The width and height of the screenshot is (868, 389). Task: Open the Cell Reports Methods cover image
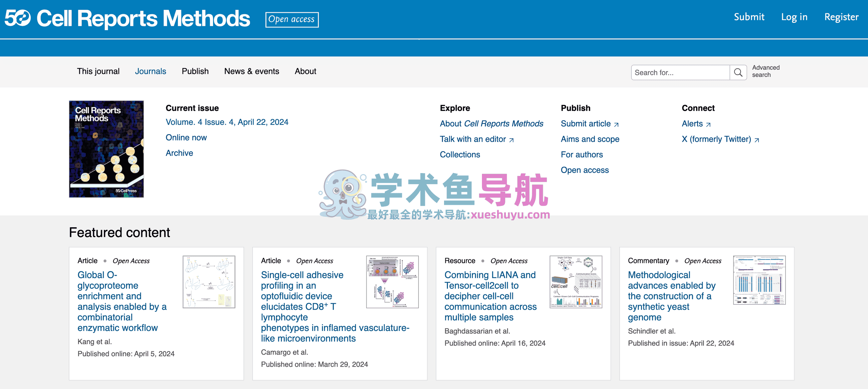(x=106, y=149)
